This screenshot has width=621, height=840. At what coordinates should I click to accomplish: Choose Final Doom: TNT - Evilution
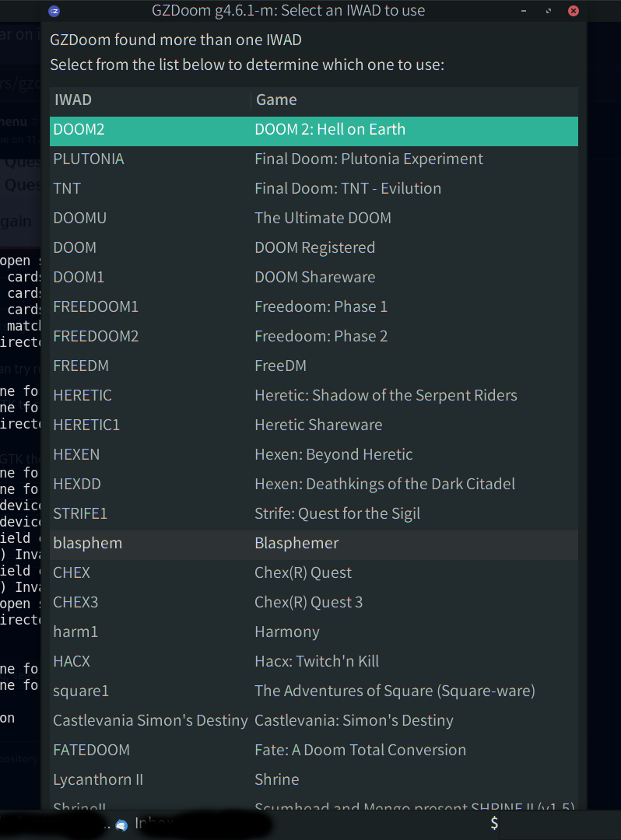pos(311,188)
